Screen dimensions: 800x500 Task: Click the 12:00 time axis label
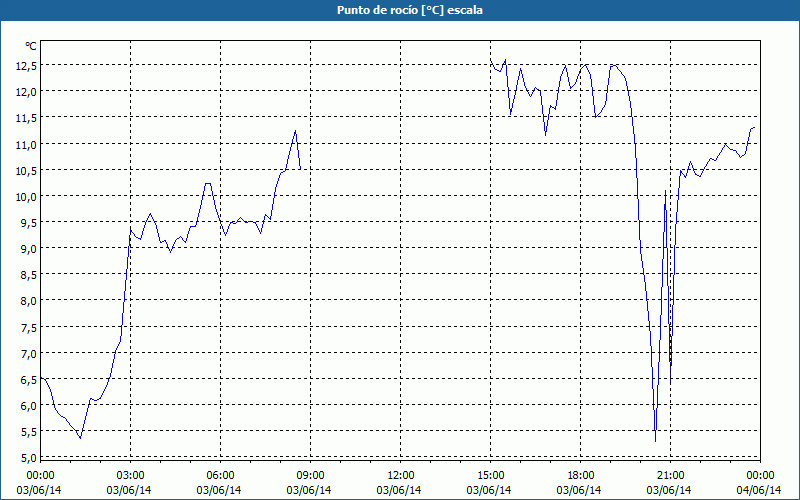pos(401,476)
